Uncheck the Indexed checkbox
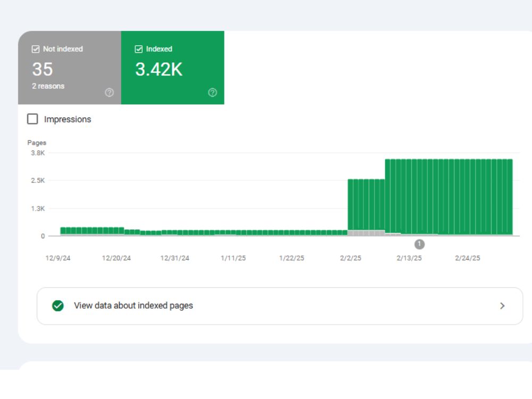 click(x=139, y=49)
